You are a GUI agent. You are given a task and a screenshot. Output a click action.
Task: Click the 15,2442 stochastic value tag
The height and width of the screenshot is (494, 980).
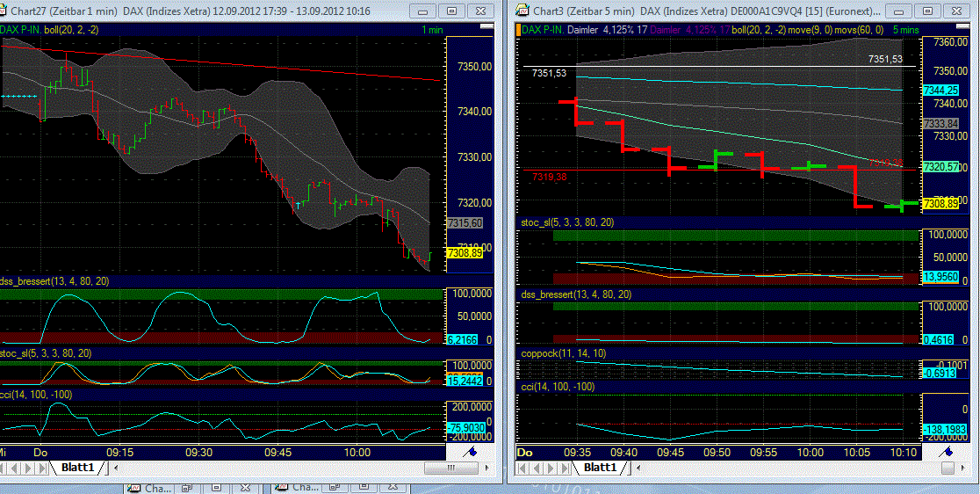click(x=465, y=381)
